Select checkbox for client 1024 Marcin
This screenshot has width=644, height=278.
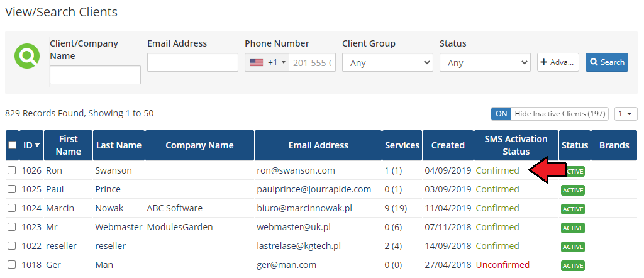click(x=12, y=208)
